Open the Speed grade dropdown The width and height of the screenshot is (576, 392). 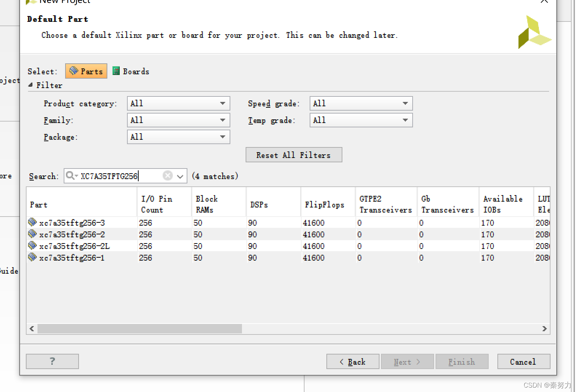click(361, 103)
